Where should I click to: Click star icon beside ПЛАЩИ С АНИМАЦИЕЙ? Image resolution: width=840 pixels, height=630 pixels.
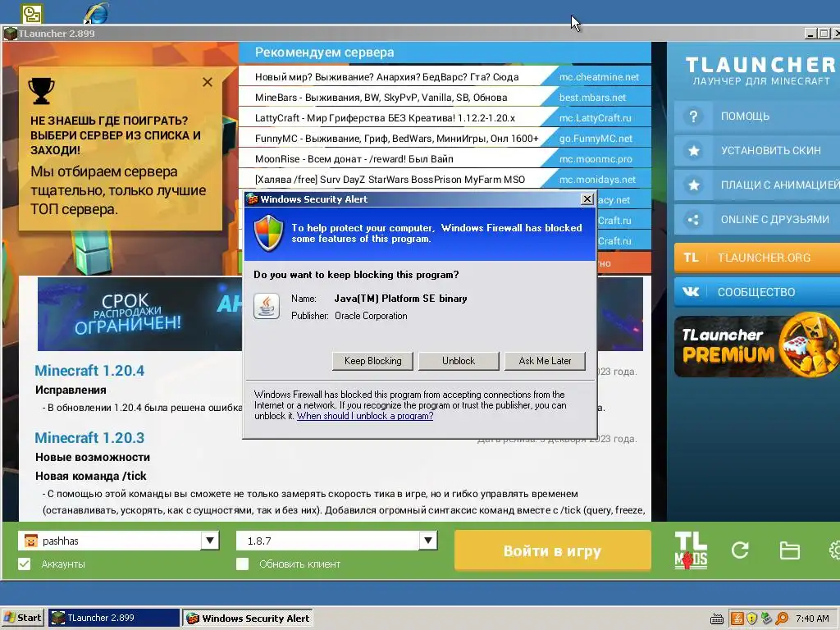(x=694, y=185)
